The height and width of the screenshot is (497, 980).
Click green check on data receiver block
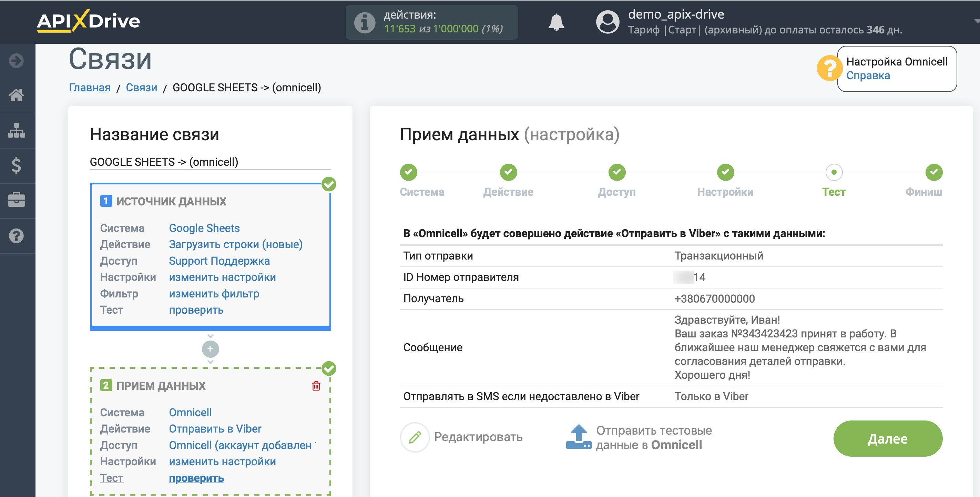pyautogui.click(x=329, y=368)
